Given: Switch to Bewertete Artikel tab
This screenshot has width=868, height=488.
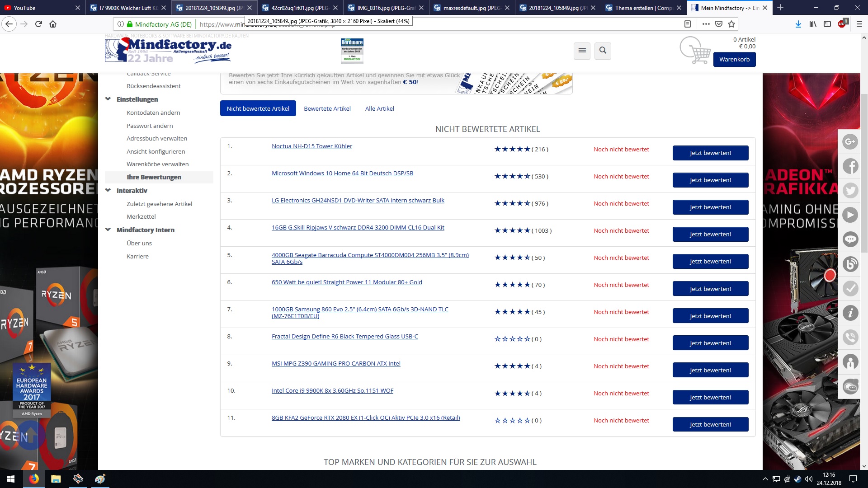Looking at the screenshot, I should coord(327,108).
